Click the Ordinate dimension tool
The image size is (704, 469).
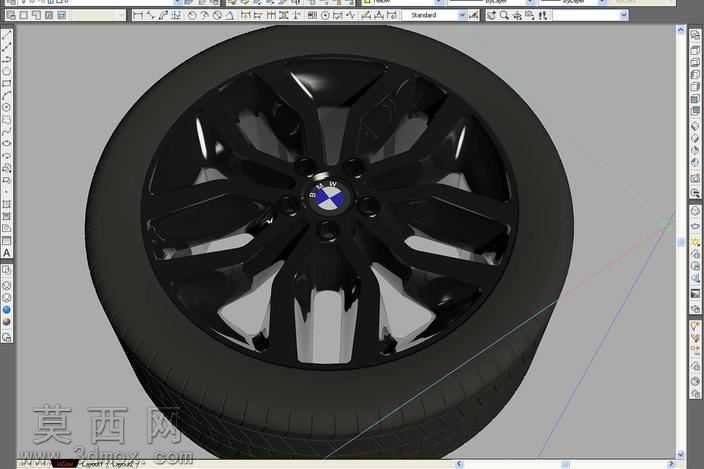[176, 16]
